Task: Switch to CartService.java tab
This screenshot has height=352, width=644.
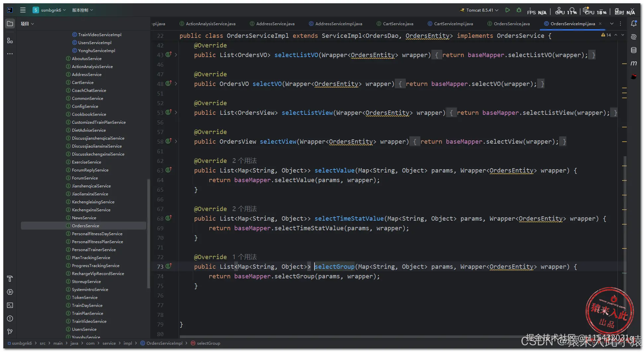Action: click(x=395, y=24)
